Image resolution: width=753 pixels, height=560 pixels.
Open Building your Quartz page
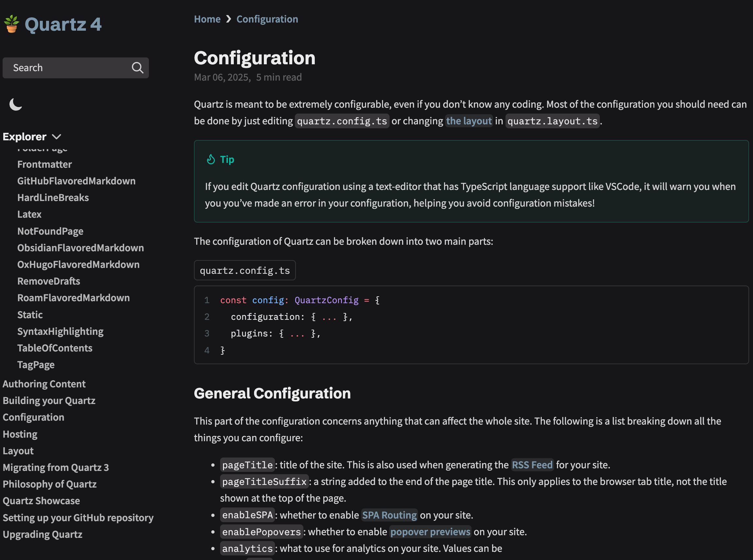pyautogui.click(x=49, y=400)
